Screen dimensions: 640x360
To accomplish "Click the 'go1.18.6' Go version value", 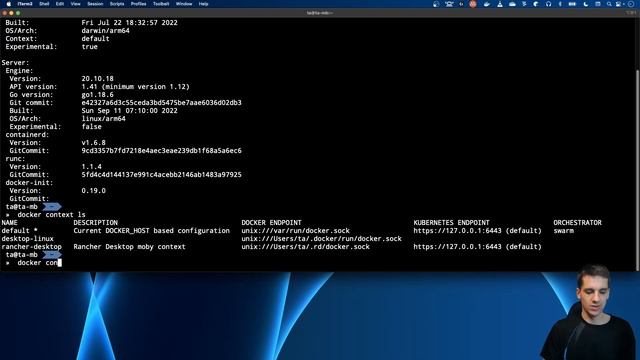I will click(98, 95).
